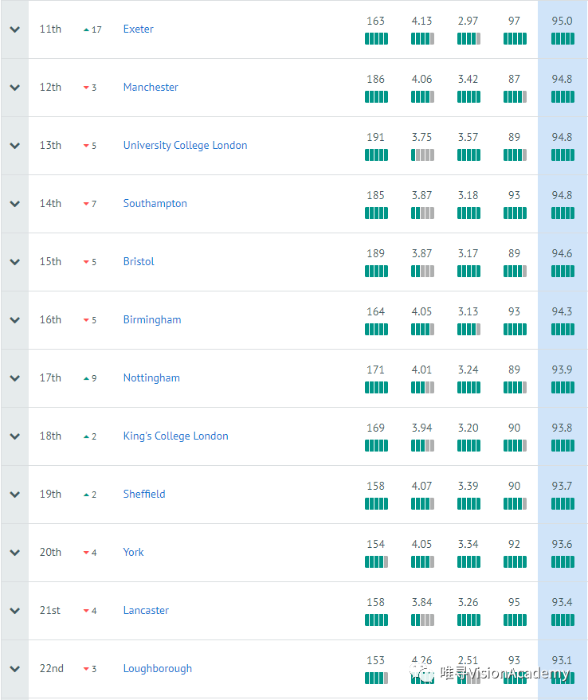Select Southampton's 93 value
Image resolution: width=588 pixels, height=700 pixels.
click(514, 195)
